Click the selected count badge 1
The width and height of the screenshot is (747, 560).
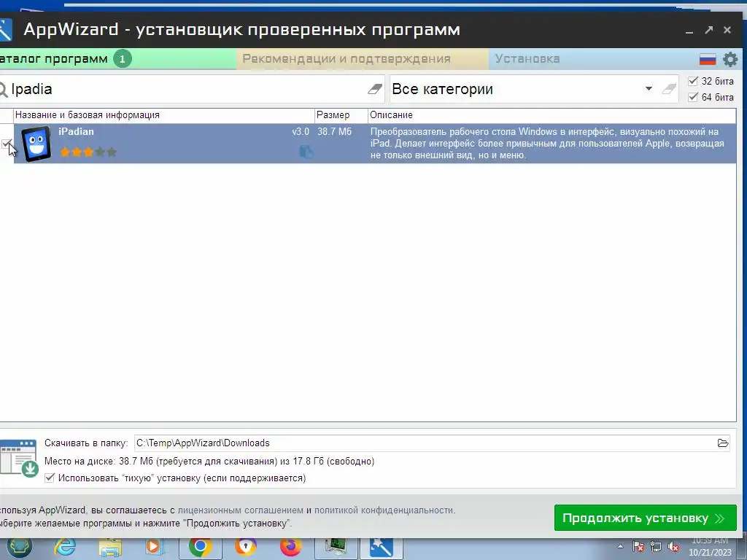click(123, 59)
